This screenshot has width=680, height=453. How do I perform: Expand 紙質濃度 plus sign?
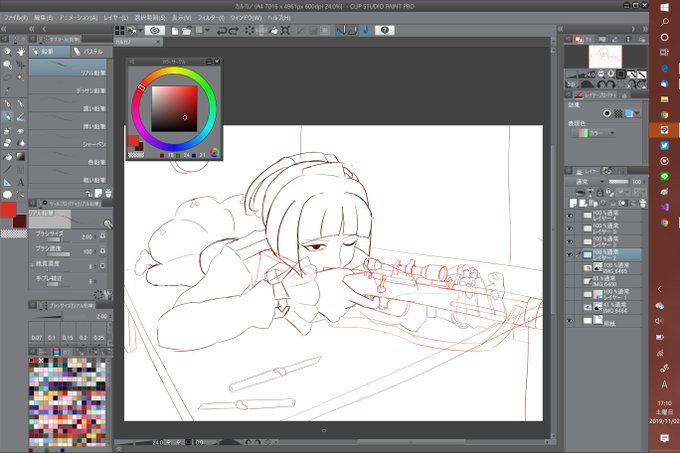[32, 264]
